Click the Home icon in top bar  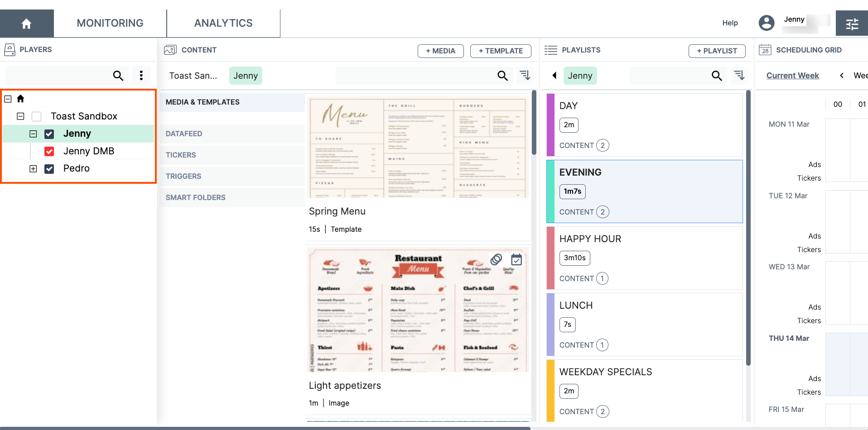(x=26, y=24)
